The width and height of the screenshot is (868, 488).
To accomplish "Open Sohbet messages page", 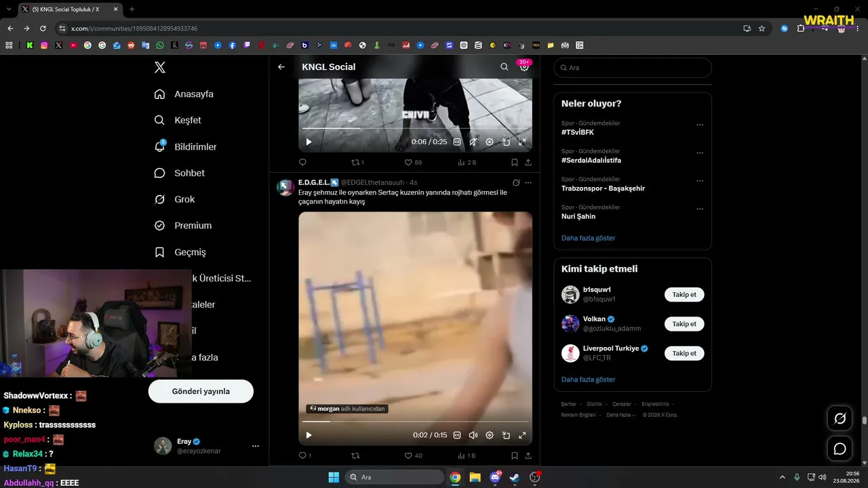I will point(179,174).
